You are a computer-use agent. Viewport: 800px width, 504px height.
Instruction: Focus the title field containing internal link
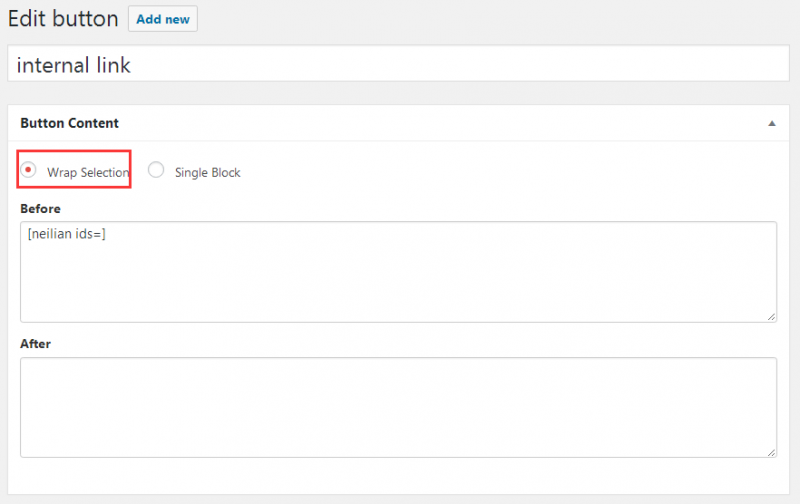pos(398,63)
